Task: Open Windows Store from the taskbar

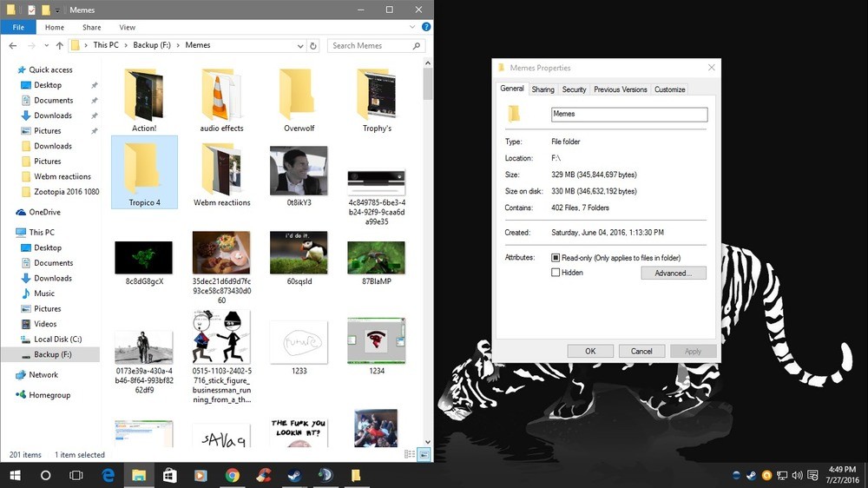Action: point(170,475)
